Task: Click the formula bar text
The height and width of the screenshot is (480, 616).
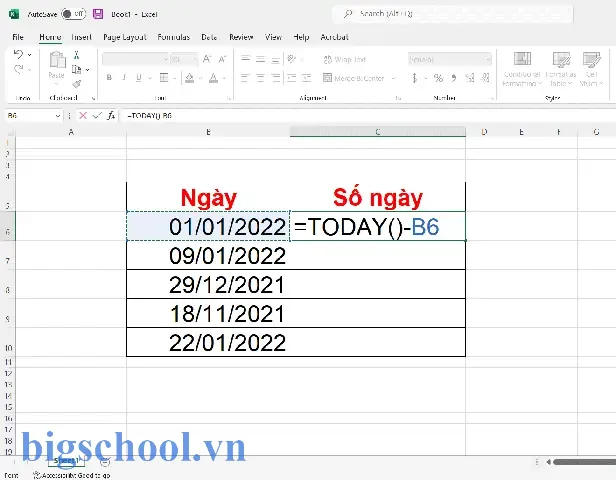Action: [149, 116]
